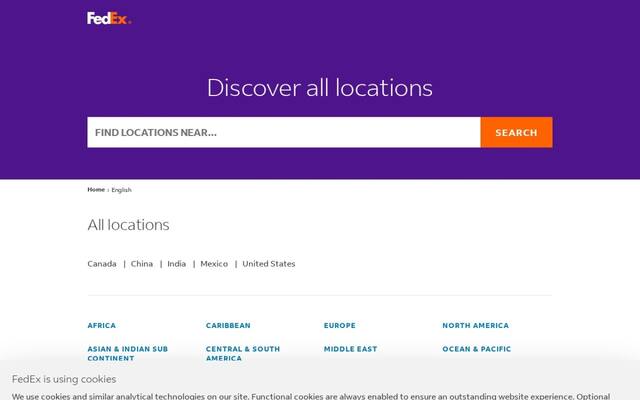640x400 pixels.
Task: Open the Canada locations link
Action: (x=102, y=264)
